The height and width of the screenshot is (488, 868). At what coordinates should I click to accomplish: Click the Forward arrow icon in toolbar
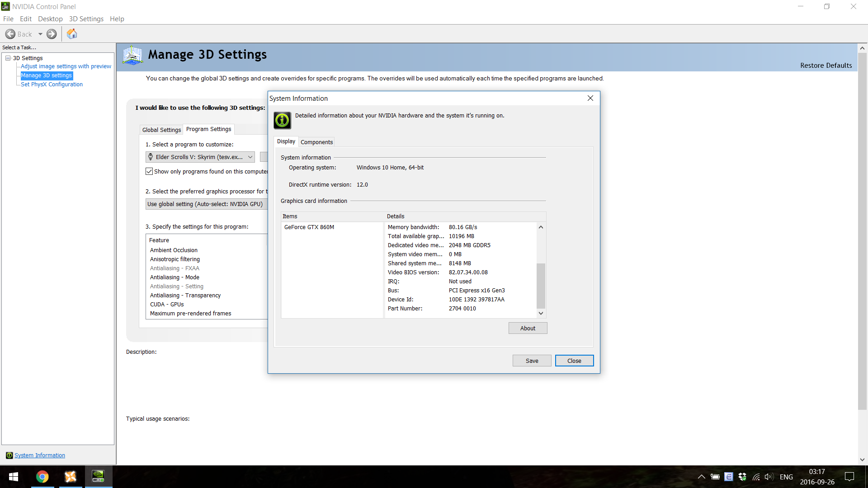coord(52,34)
